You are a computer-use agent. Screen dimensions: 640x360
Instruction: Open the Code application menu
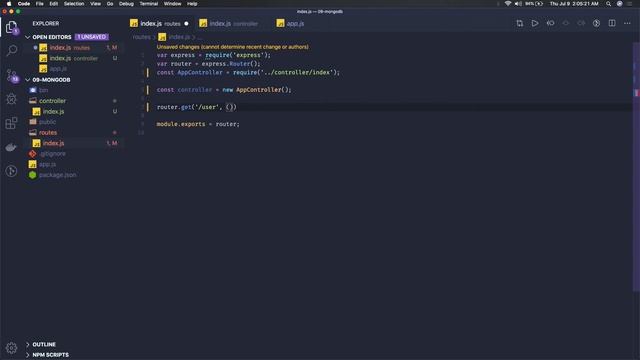tap(24, 4)
